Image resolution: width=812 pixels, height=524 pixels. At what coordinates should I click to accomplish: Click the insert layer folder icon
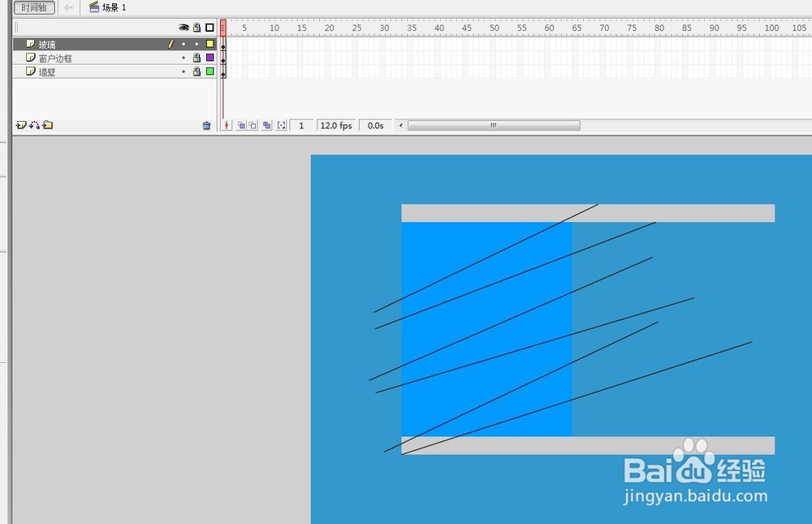pos(48,125)
